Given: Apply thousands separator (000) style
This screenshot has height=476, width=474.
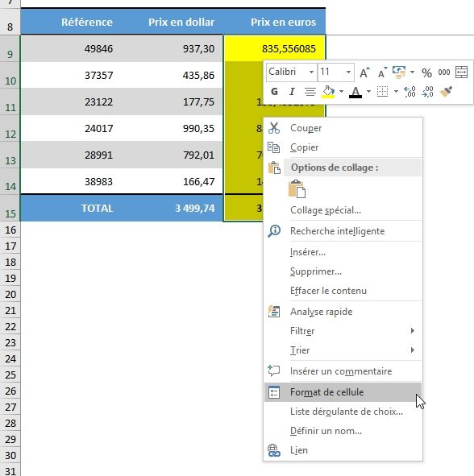Looking at the screenshot, I should pyautogui.click(x=444, y=72).
